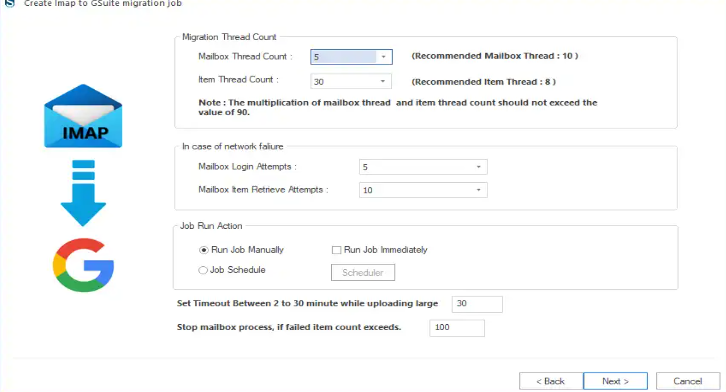Click the 'Create Imap to GSuite migration job' title
Image resolution: width=726 pixels, height=392 pixels.
[x=103, y=4]
